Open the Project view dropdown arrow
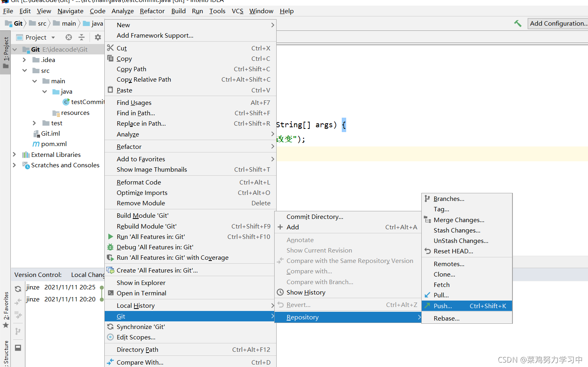This screenshot has height=367, width=588. click(53, 38)
